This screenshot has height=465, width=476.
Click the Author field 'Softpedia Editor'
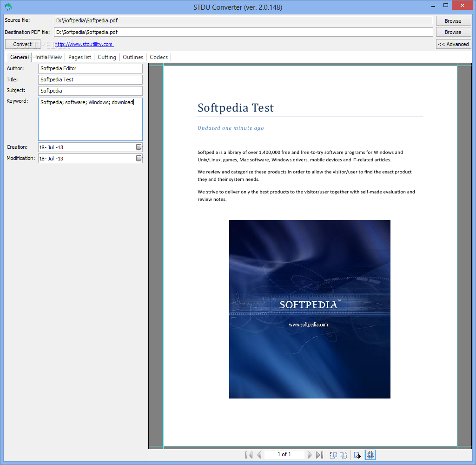[90, 68]
